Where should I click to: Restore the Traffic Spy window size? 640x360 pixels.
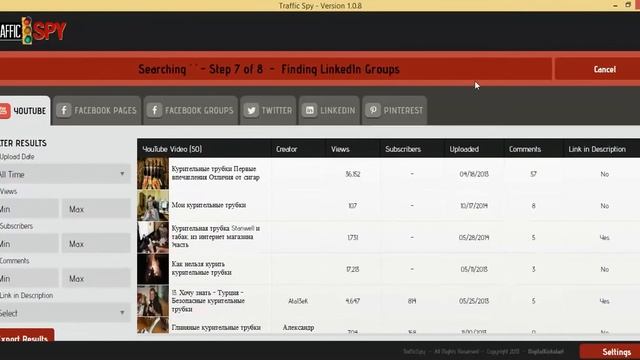[628, 5]
